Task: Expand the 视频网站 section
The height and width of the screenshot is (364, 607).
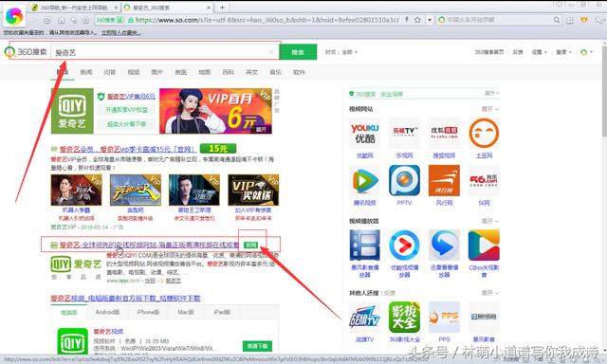Action: (x=489, y=109)
